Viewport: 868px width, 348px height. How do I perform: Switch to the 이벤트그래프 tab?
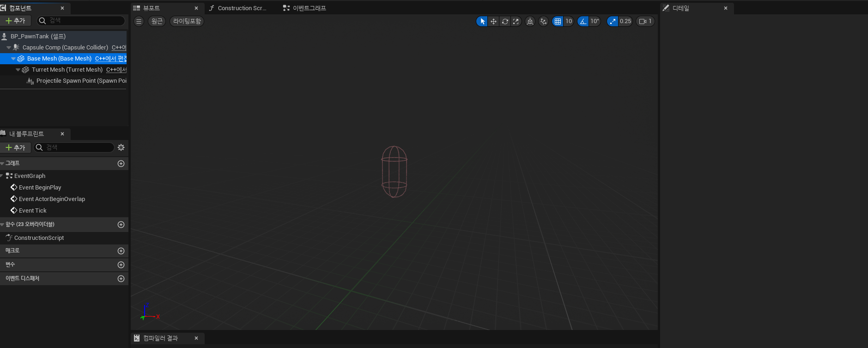(x=309, y=8)
